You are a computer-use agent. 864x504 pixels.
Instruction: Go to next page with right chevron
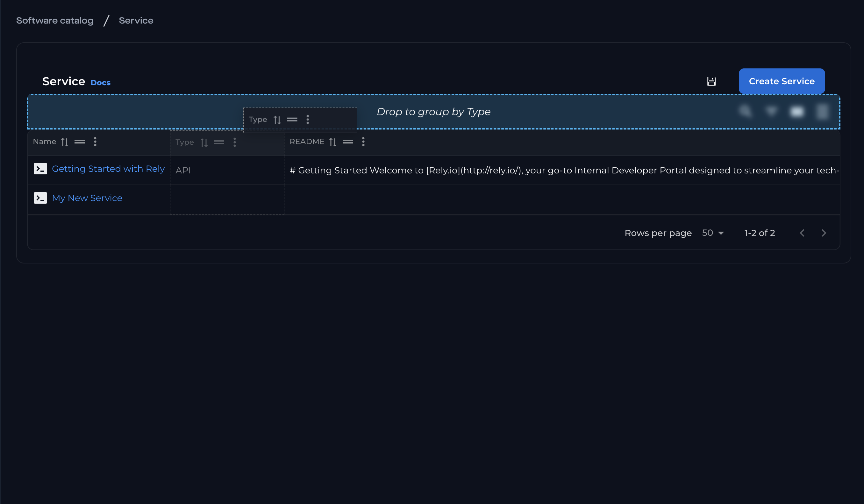tap(824, 233)
